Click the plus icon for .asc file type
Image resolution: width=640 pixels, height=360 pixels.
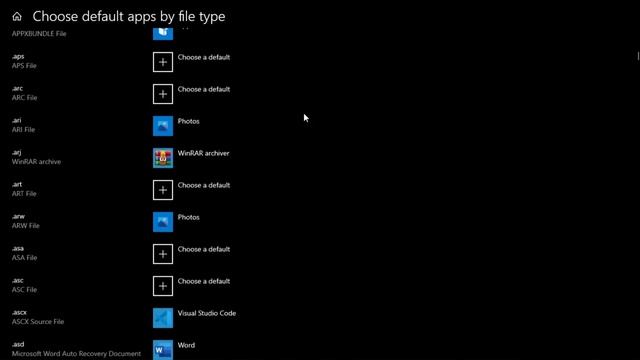tap(163, 286)
